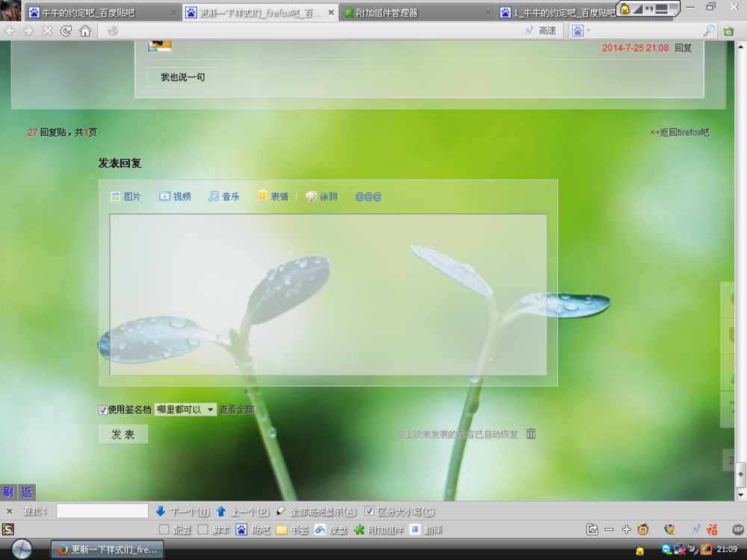Click the search magnifier icon
The width and height of the screenshot is (747, 560).
coord(709,31)
